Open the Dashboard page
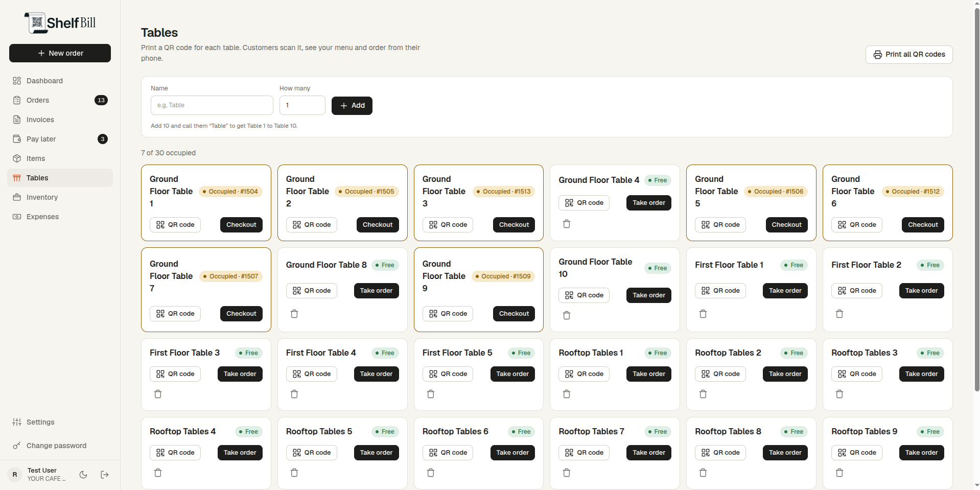980x490 pixels. [60, 81]
